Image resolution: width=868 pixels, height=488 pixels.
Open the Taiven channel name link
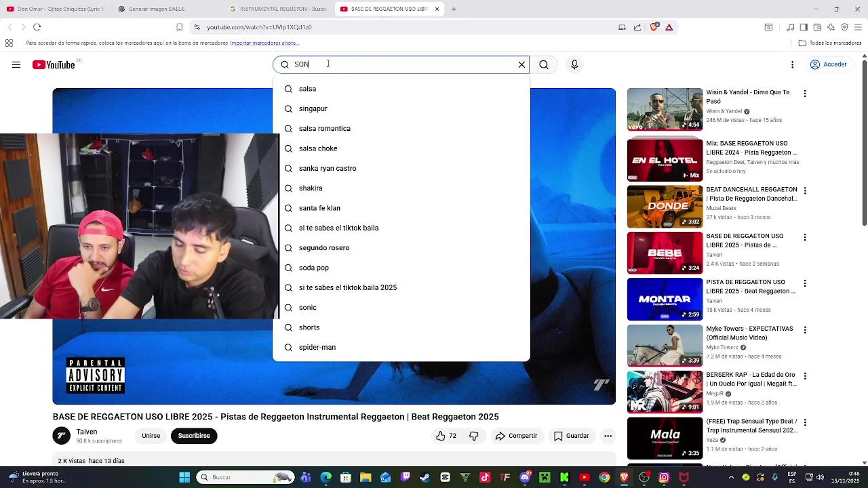(87, 432)
